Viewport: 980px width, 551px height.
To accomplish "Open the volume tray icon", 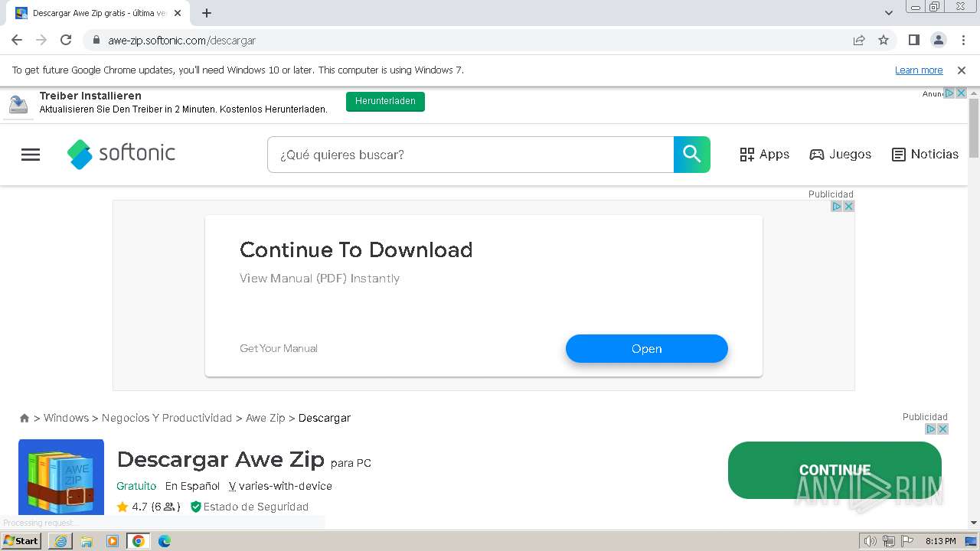I will [x=870, y=541].
